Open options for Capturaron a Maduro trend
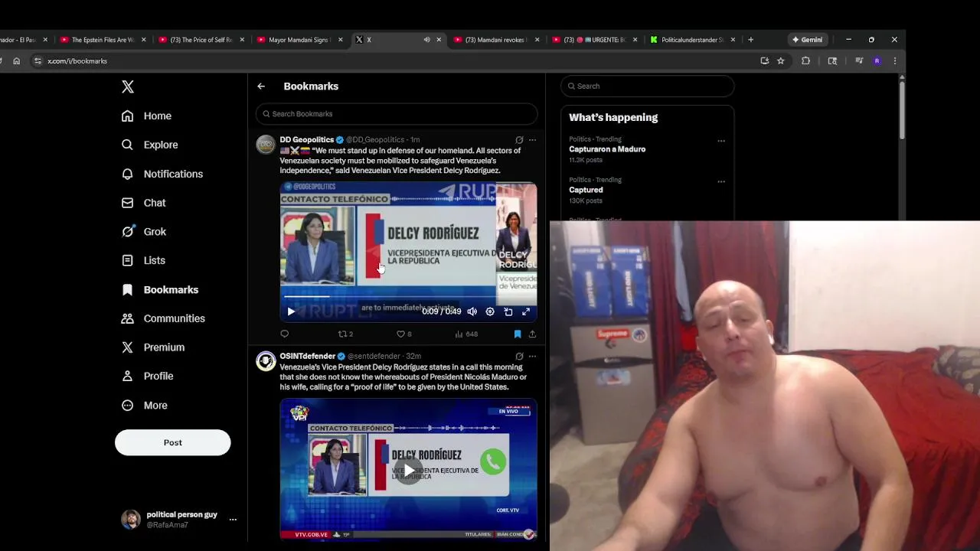 (x=721, y=141)
